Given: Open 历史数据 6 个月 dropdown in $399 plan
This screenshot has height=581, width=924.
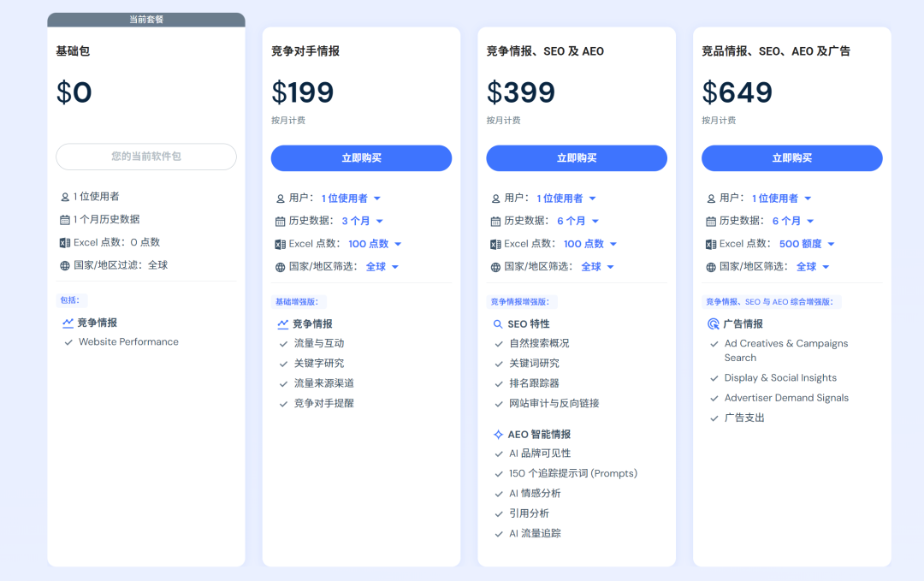Looking at the screenshot, I should 578,221.
